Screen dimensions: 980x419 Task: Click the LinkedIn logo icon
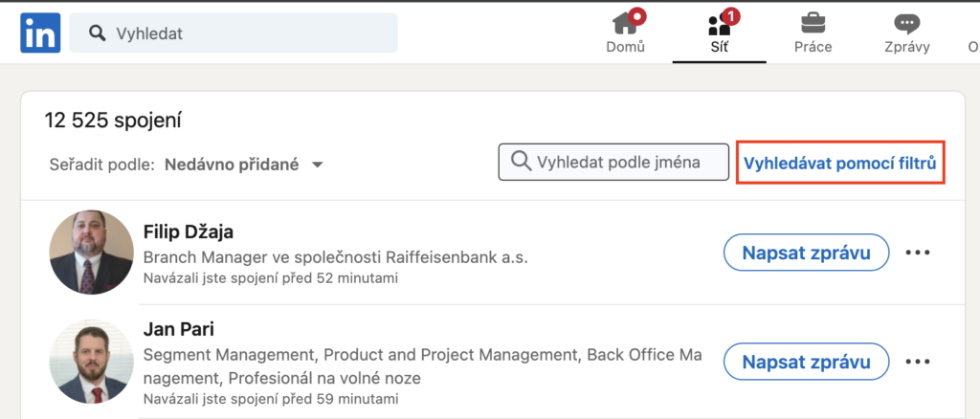(x=40, y=33)
